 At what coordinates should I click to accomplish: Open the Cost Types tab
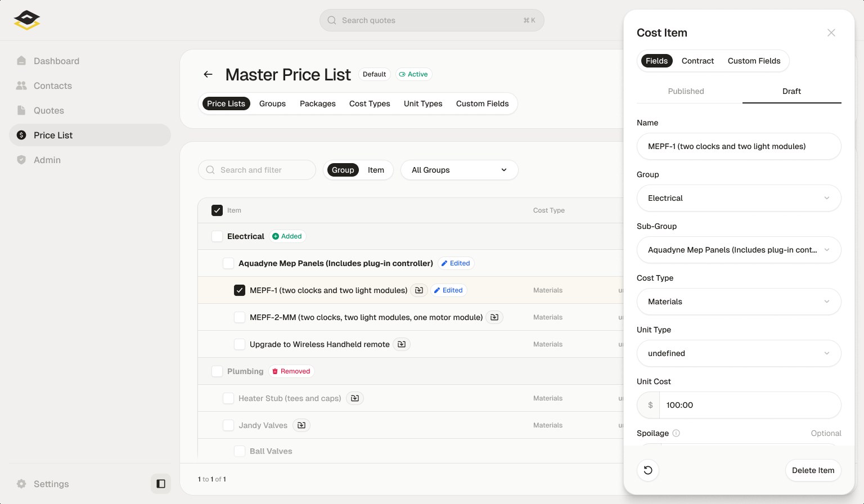tap(370, 103)
